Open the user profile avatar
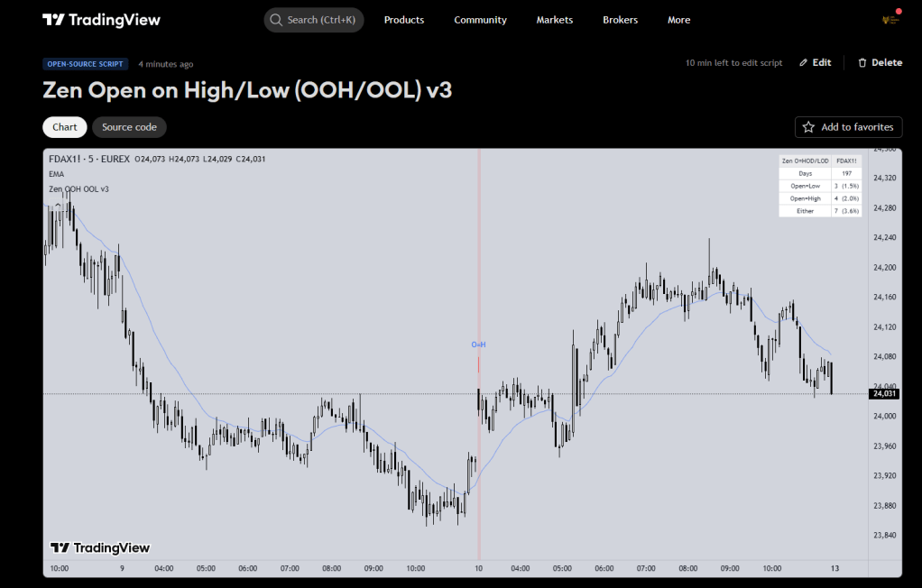The image size is (922, 588). click(x=891, y=20)
